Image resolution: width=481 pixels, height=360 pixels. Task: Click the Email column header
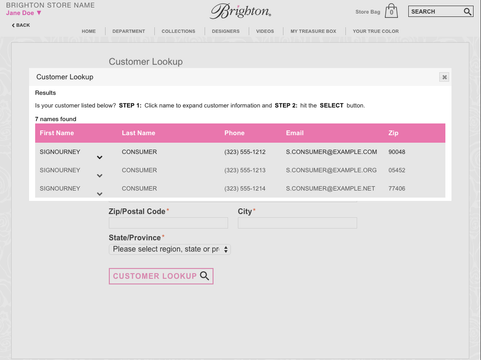coord(295,133)
